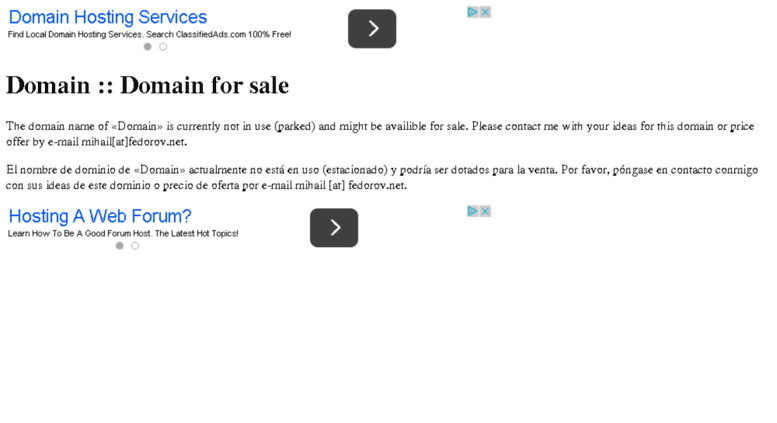Open the Domain Hosting Services ad link

[x=108, y=17]
